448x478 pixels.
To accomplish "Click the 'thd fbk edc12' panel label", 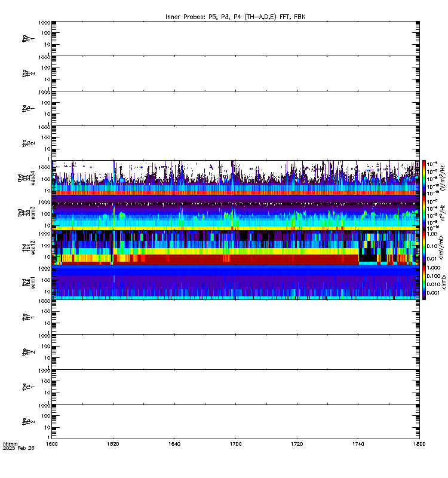I will pos(29,247).
